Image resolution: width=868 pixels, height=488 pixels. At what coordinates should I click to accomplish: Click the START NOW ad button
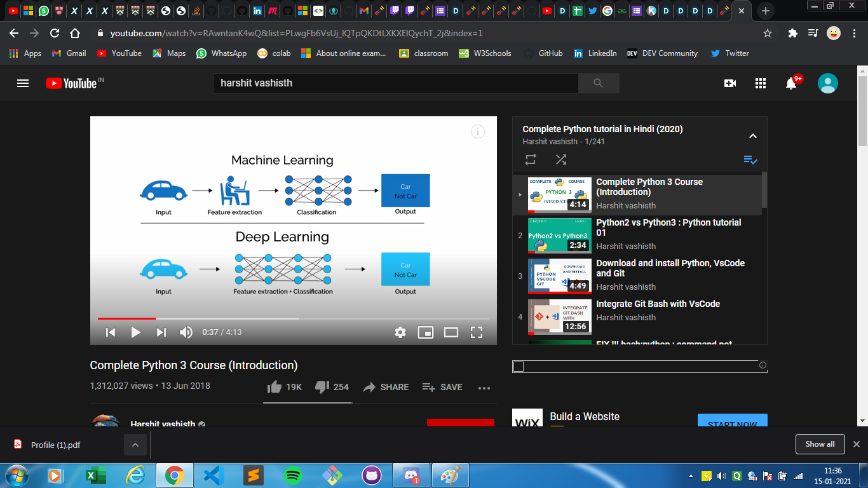point(733,421)
